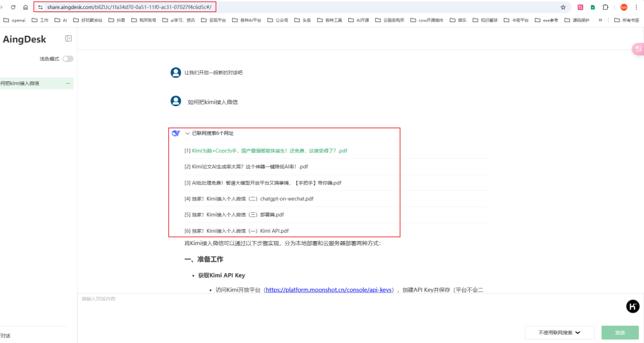Click the user avatar beside 让我们开启一段新的对话吧
Image resolution: width=644 pixels, height=343 pixels.
[x=176, y=73]
